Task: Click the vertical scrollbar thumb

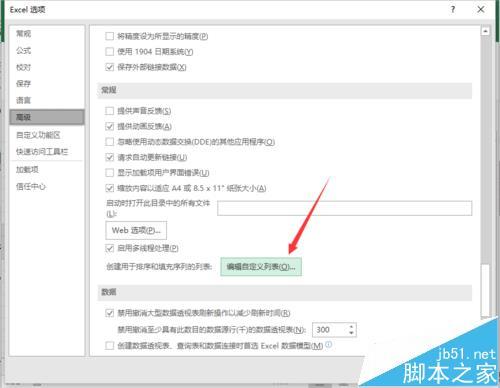Action: point(485,290)
